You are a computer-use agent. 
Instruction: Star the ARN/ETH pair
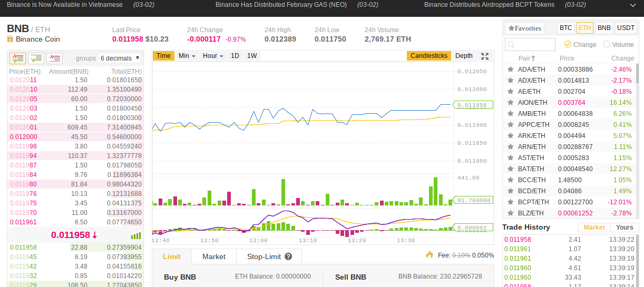(510, 146)
